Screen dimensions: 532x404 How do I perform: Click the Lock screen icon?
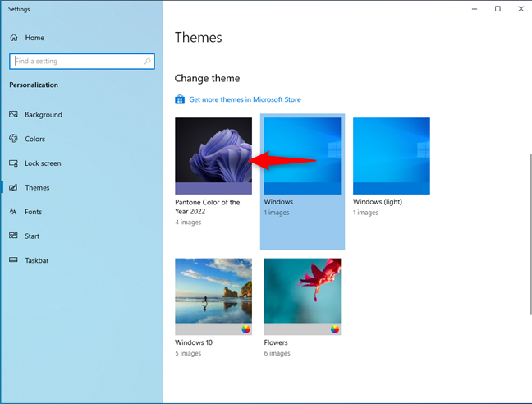pyautogui.click(x=13, y=163)
